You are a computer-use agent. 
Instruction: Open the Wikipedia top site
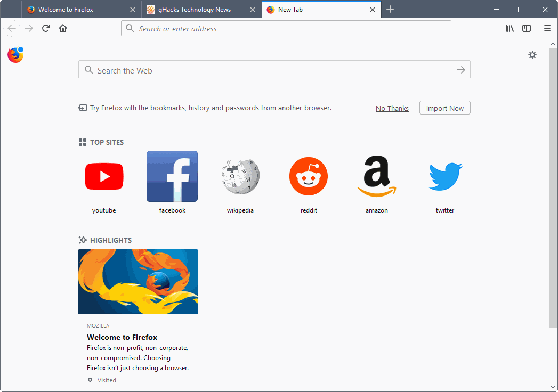[x=240, y=176]
